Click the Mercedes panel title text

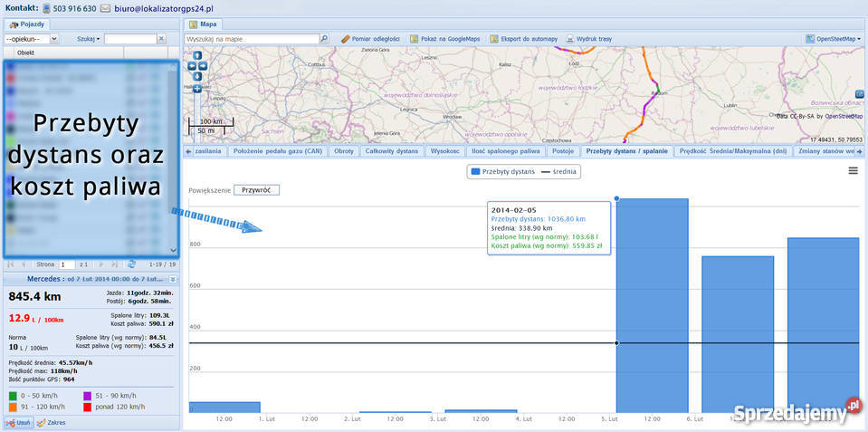click(95, 279)
